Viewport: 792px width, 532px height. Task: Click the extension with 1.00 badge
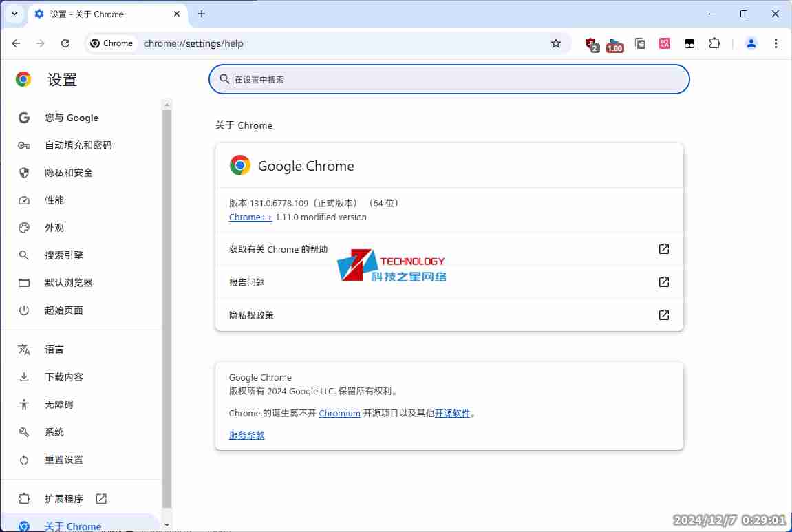click(x=614, y=44)
